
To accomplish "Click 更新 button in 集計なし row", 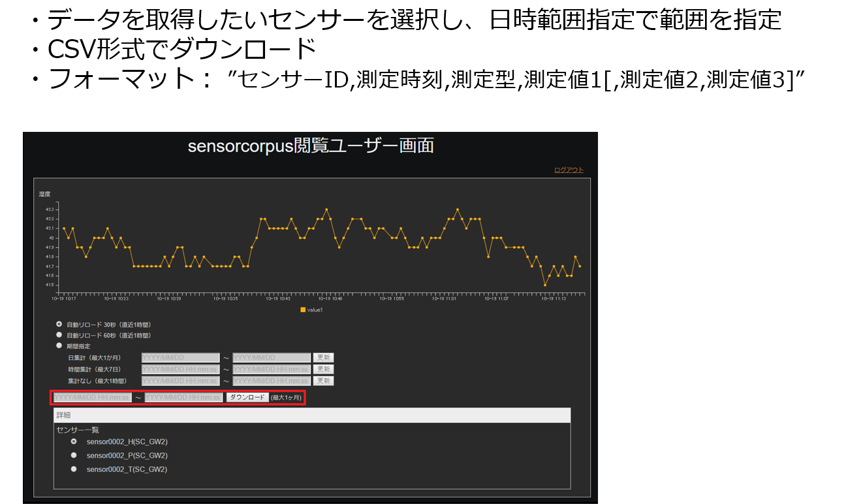I will (323, 381).
